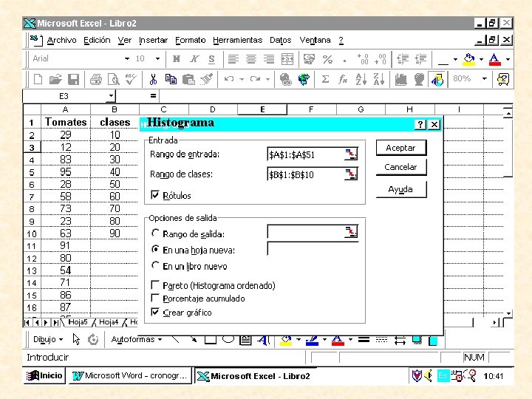The image size is (532, 399).
Task: Open the borders dropdown arrow
Action: [x=455, y=59]
